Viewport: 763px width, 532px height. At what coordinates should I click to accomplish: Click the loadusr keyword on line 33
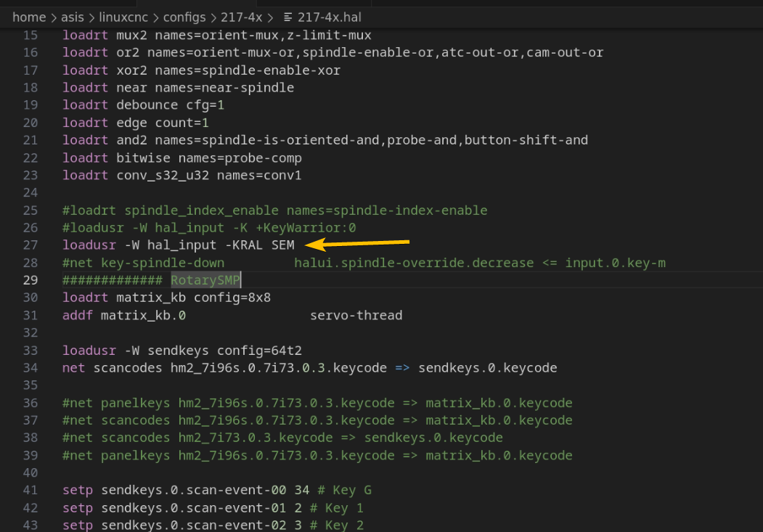point(89,350)
